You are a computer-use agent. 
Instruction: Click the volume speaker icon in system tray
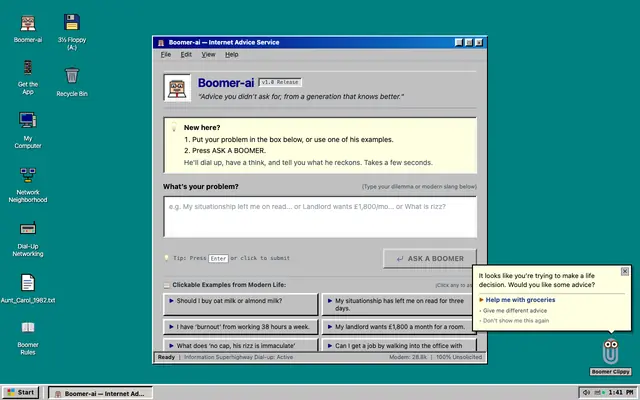coord(586,393)
